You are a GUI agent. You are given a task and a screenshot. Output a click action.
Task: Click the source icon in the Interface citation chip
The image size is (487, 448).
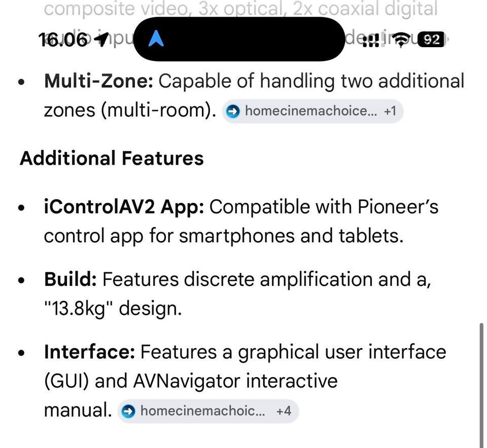(129, 410)
